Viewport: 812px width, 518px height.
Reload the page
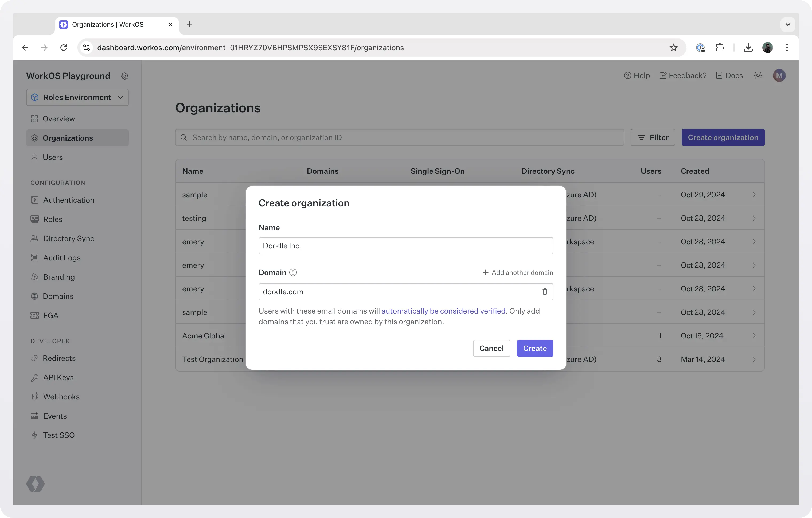pos(63,48)
